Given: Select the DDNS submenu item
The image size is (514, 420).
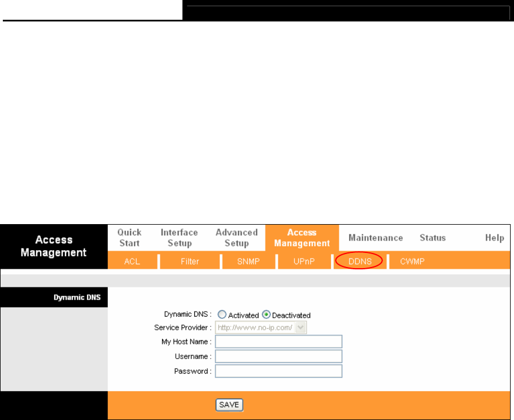Looking at the screenshot, I should [x=360, y=261].
